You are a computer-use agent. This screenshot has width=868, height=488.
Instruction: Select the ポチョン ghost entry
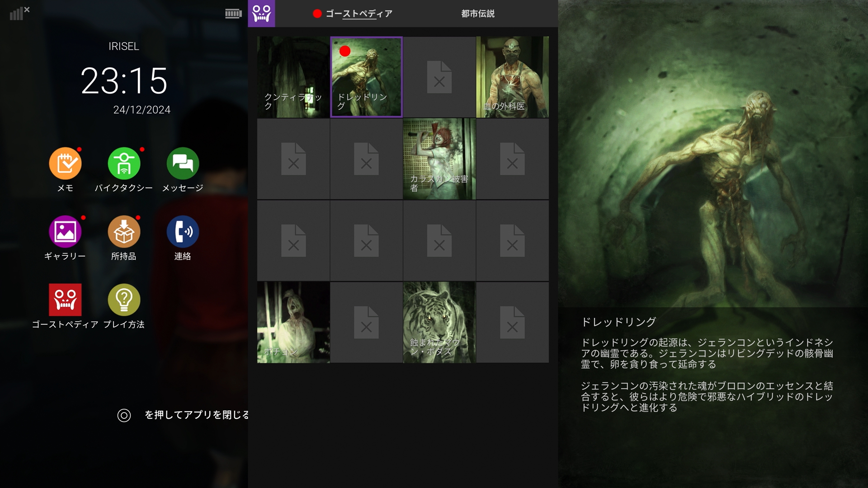tap(293, 323)
